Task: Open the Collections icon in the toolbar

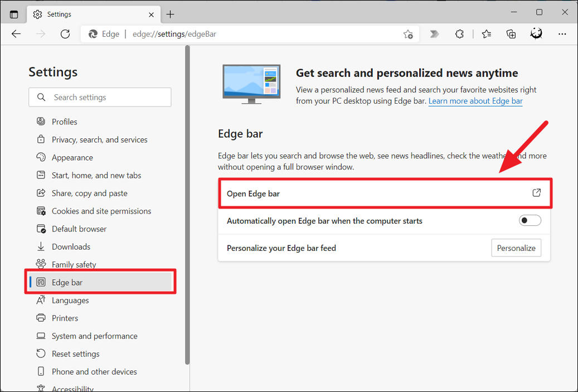Action: coord(511,34)
